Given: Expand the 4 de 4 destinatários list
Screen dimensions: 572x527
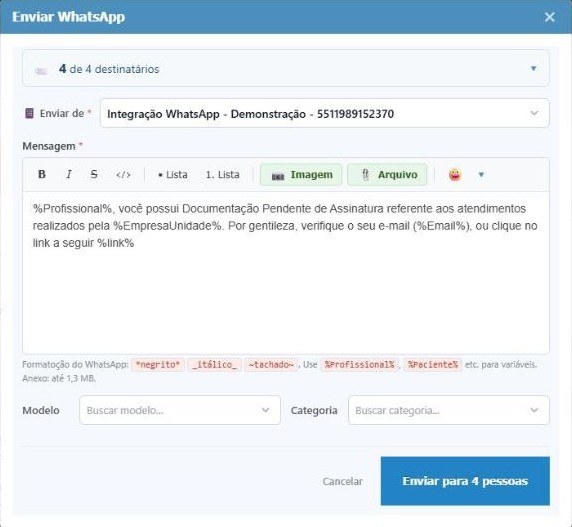Looking at the screenshot, I should pos(286,69).
